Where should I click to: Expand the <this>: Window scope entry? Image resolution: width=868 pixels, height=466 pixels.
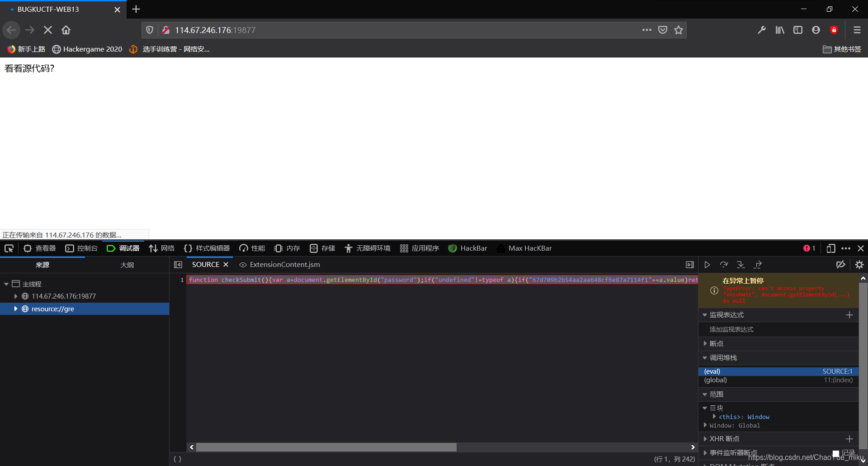click(713, 417)
